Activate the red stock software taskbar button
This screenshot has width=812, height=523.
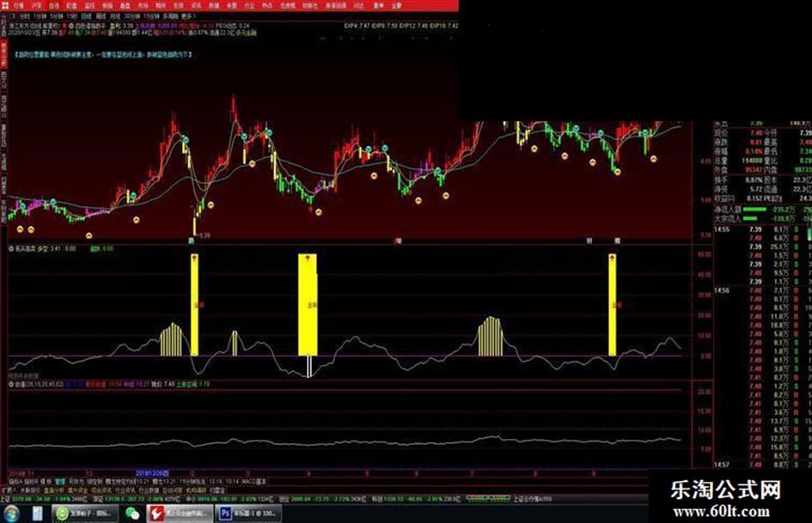(180, 514)
